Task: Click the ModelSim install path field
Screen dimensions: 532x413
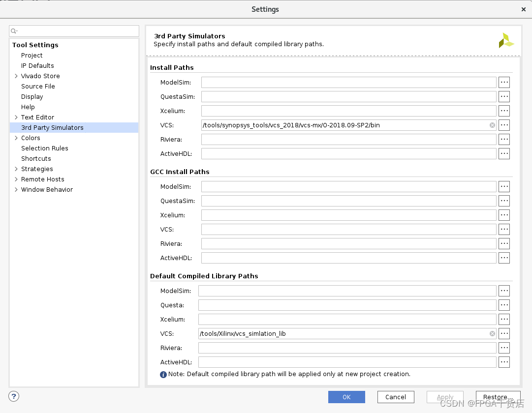Action: (x=349, y=83)
